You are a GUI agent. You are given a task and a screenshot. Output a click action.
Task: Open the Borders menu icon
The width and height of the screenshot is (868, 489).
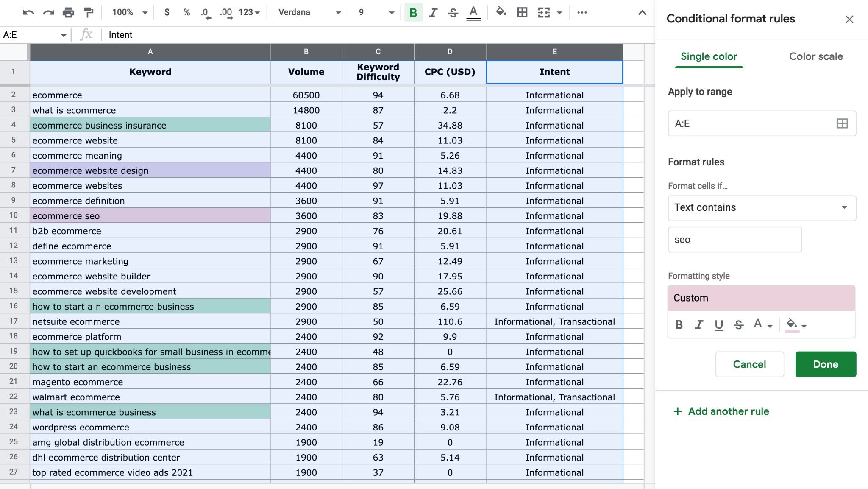522,12
